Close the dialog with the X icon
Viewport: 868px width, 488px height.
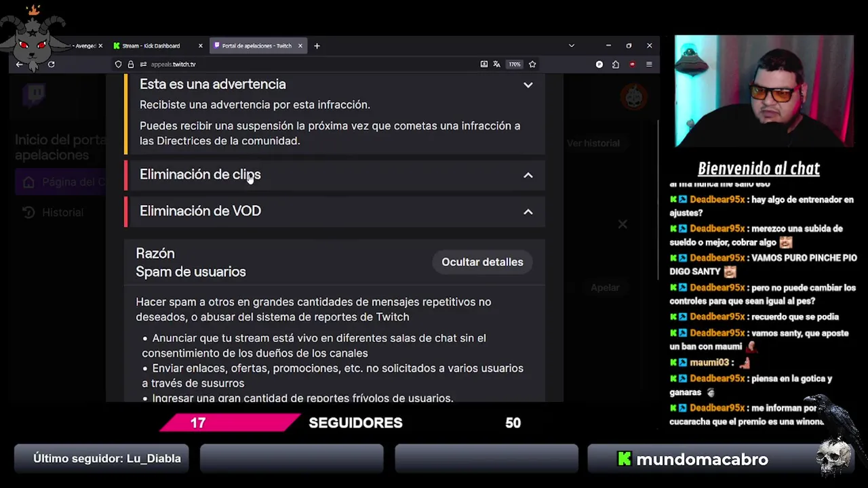point(623,224)
